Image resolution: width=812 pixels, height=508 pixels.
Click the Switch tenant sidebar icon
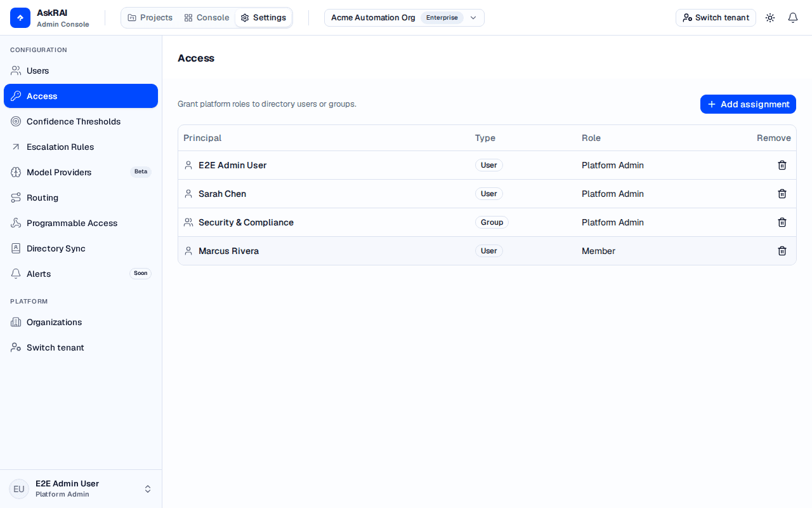[16, 347]
